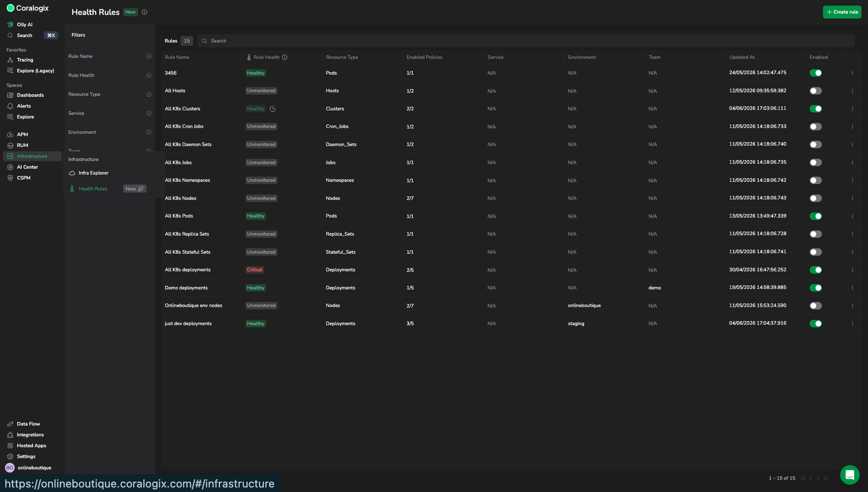Viewport: 868px width, 492px height.
Task: Open the All K8s Stateful Sets rule
Action: (188, 252)
